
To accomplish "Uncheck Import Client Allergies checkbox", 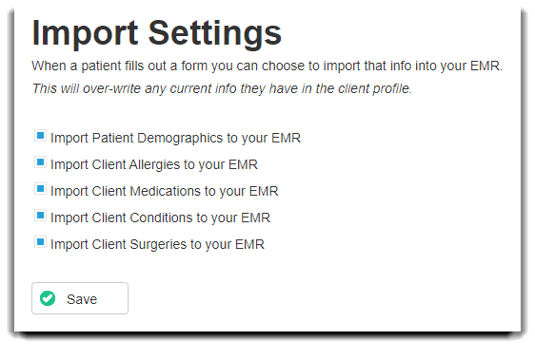I will coord(40,162).
